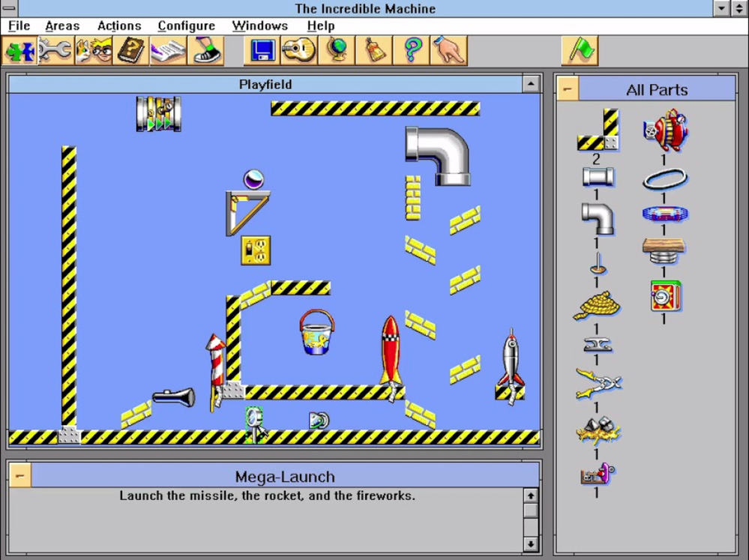Viewport: 749px width, 560px height.
Task: Pick the scissors part from the parts bin
Action: pos(598,382)
